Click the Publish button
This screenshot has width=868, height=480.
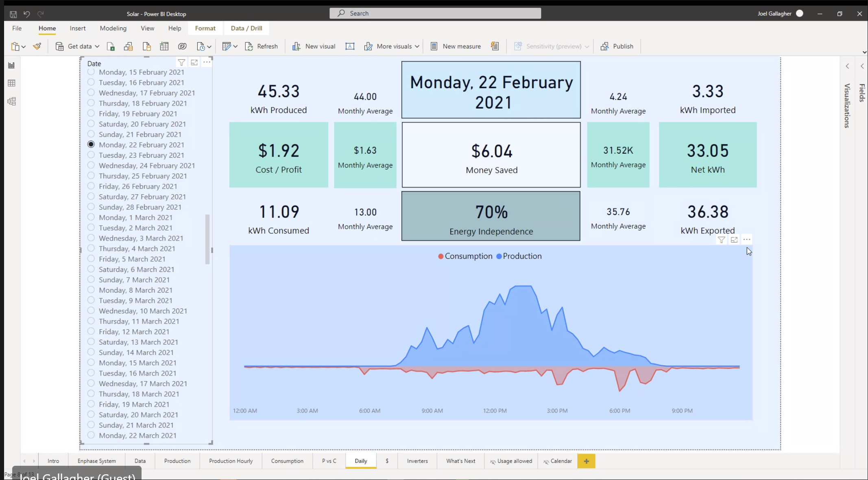click(617, 46)
